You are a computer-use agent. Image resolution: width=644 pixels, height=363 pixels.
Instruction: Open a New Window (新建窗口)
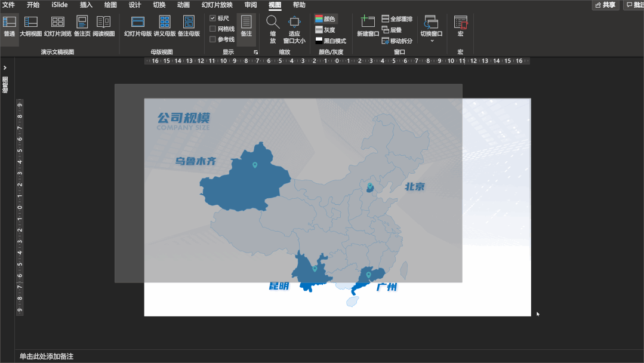[368, 27]
